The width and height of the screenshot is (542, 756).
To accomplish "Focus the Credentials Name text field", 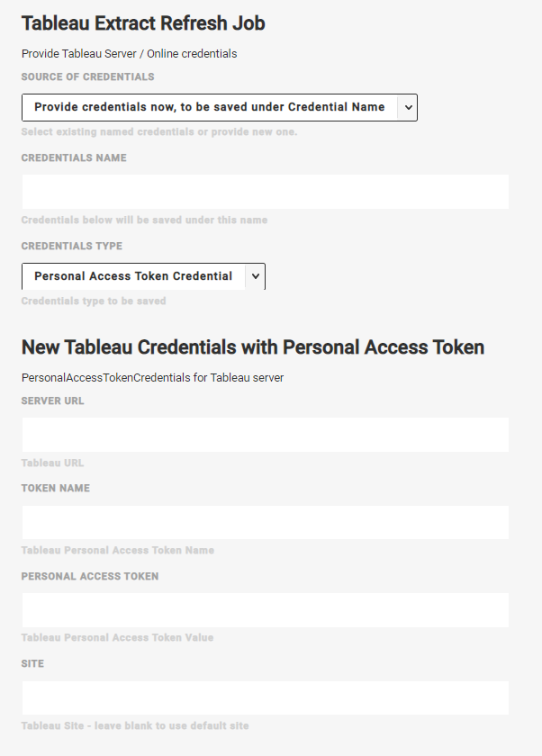I will point(265,192).
